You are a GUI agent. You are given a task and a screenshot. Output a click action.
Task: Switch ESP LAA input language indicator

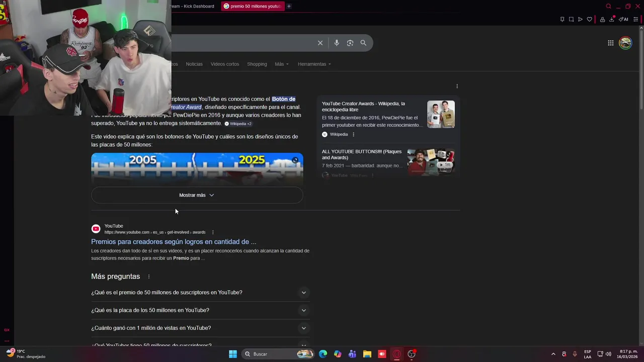pyautogui.click(x=588, y=354)
